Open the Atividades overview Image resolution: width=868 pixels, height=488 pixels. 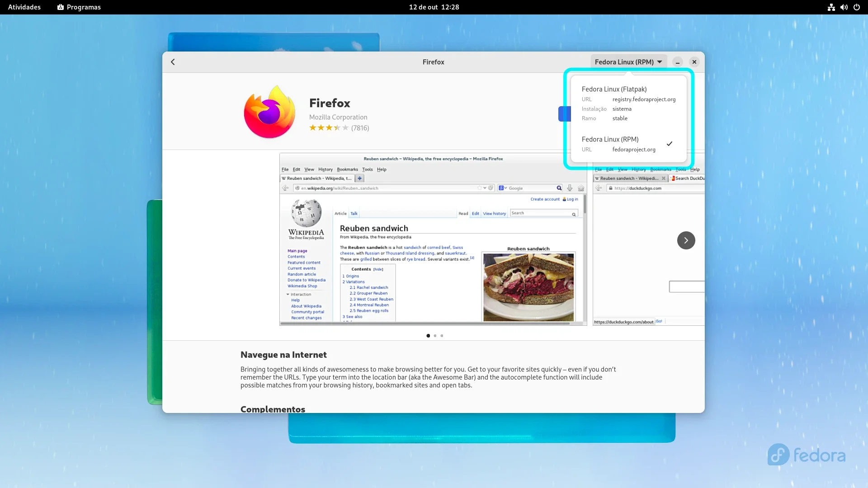(24, 7)
